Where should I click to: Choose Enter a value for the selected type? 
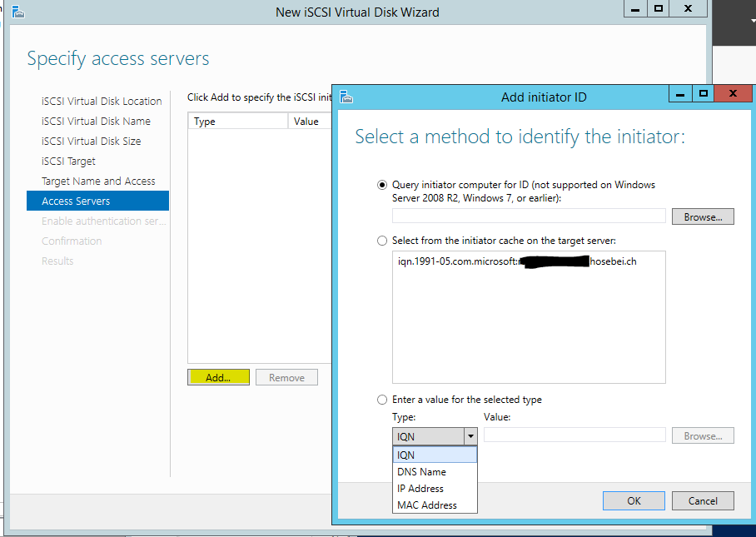(382, 400)
